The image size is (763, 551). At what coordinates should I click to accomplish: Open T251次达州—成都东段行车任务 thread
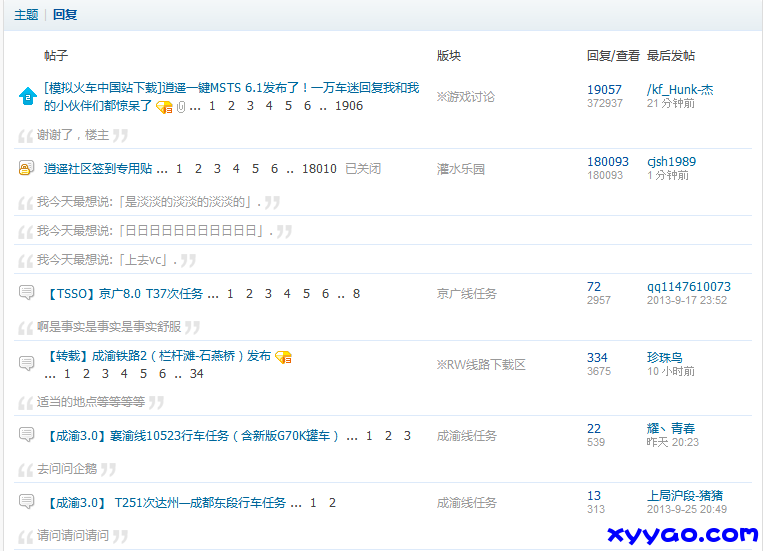(166, 503)
